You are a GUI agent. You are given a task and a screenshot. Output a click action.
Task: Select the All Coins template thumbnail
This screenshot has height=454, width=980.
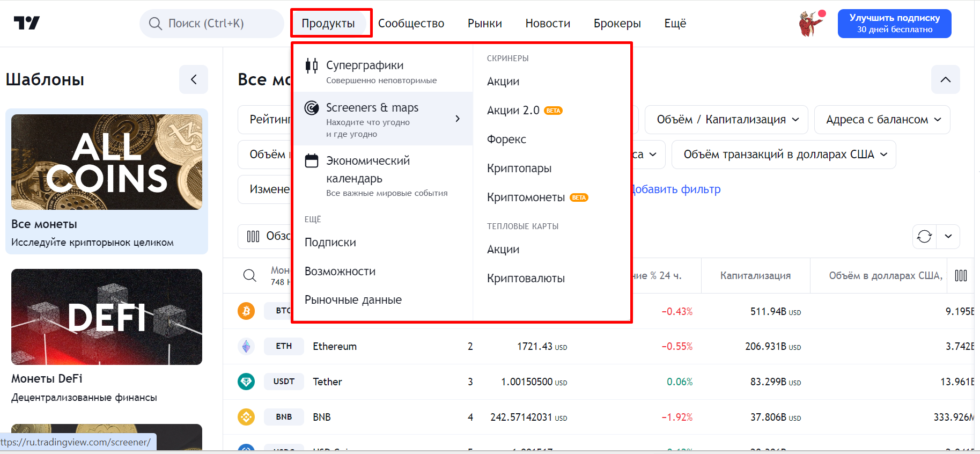tap(107, 162)
